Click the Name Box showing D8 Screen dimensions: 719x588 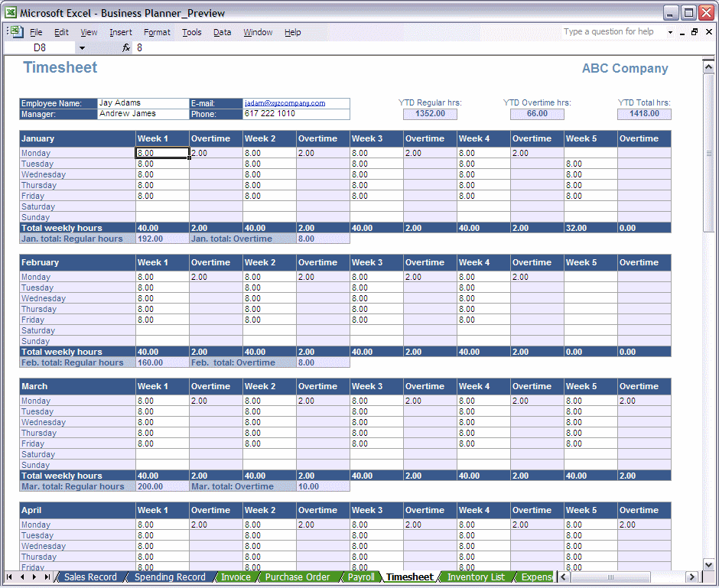(40, 47)
